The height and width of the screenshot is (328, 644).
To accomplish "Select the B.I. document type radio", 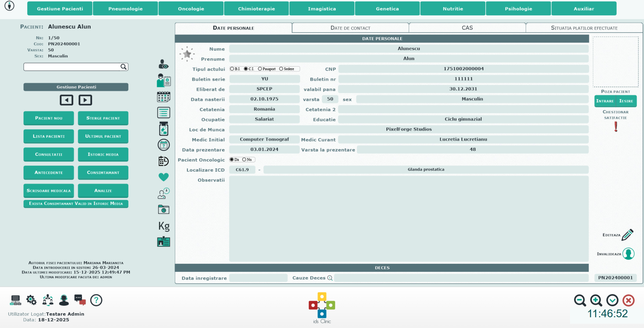I will pyautogui.click(x=232, y=69).
